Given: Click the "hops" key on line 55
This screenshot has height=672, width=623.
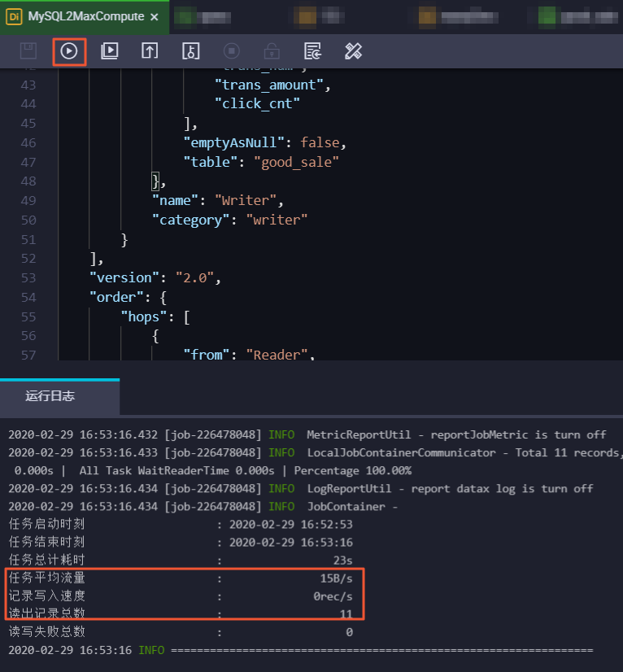Looking at the screenshot, I should point(143,316).
